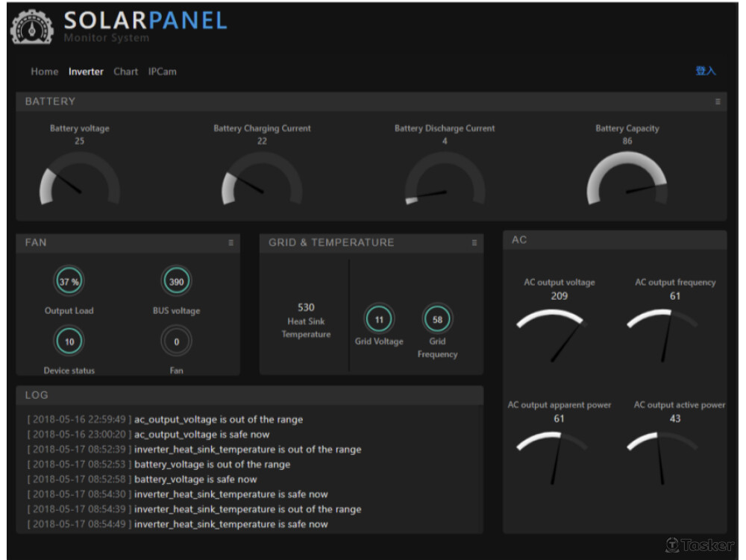Open the Battery panel hamburger menu
This screenshot has height=560, width=746.
pyautogui.click(x=718, y=101)
